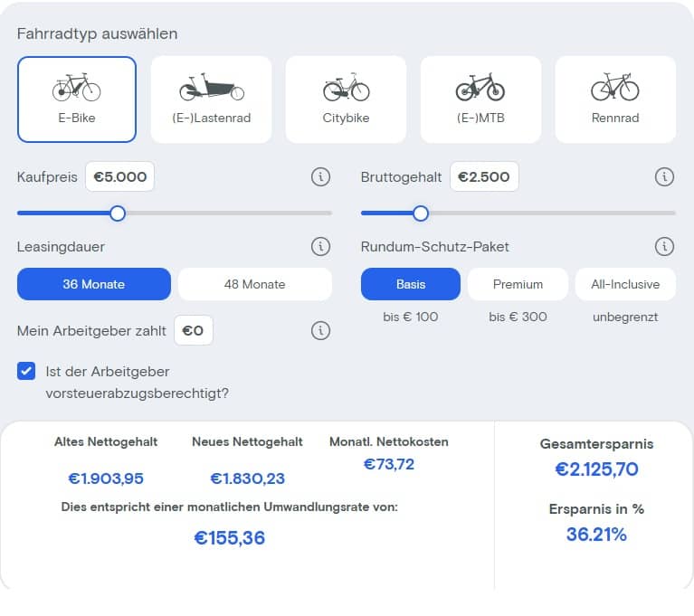Click the Kaufpreis €5.000 input field
Screen dimensions: 694x616
120,176
